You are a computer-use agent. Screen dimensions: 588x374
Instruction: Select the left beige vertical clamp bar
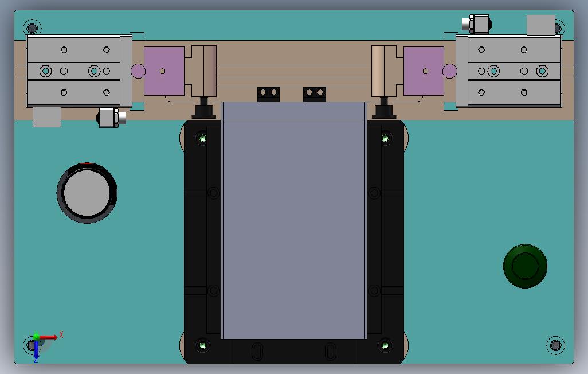pos(204,71)
